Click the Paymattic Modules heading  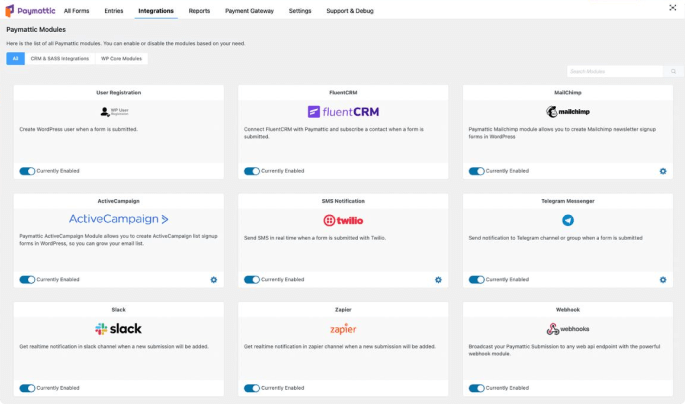click(x=36, y=30)
